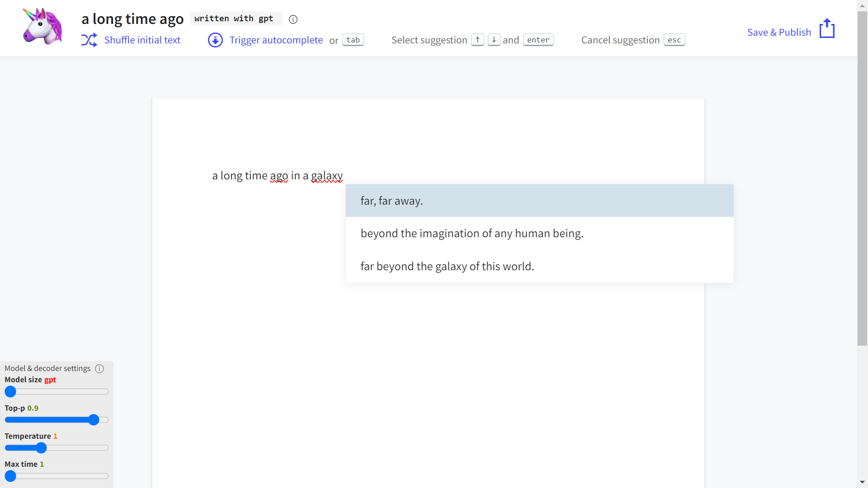This screenshot has width=868, height=488.
Task: Click Trigger autocomplete link
Action: click(276, 40)
